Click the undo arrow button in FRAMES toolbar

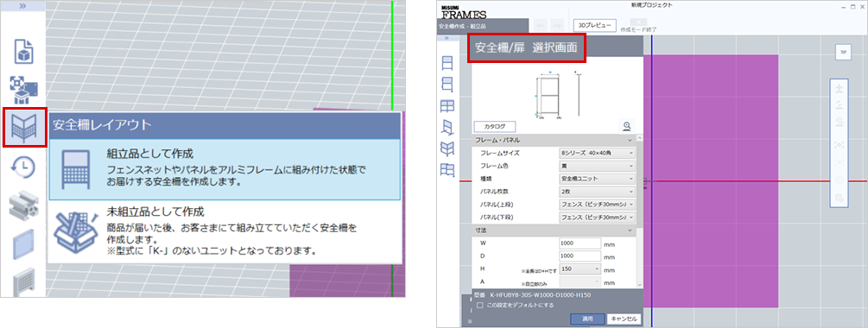542,25
